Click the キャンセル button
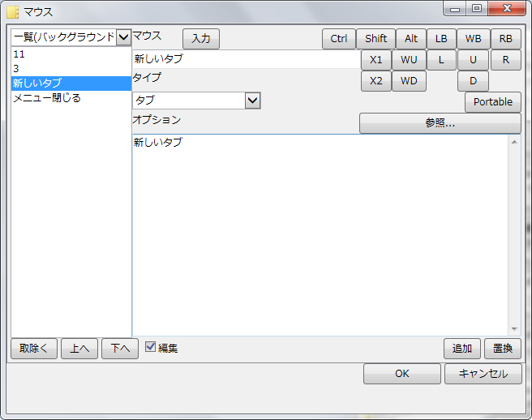 [483, 374]
